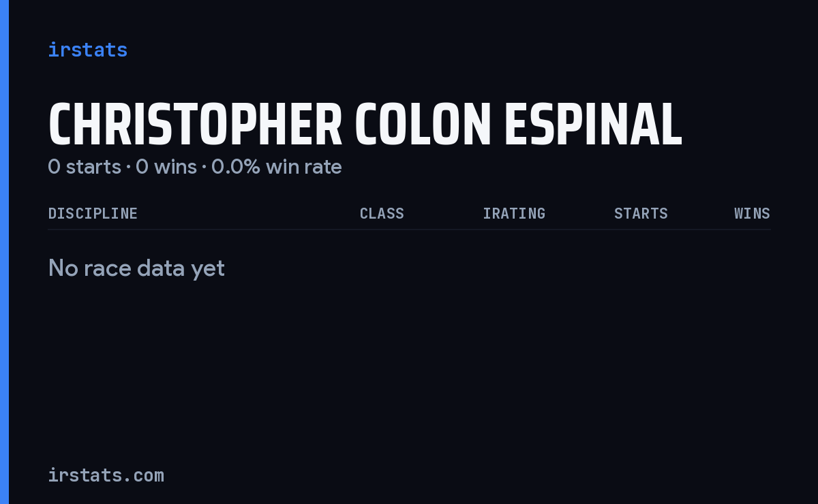Screen dimensions: 818x504
Task: Click the blue accent bar on left edge
Action: pyautogui.click(x=4, y=252)
